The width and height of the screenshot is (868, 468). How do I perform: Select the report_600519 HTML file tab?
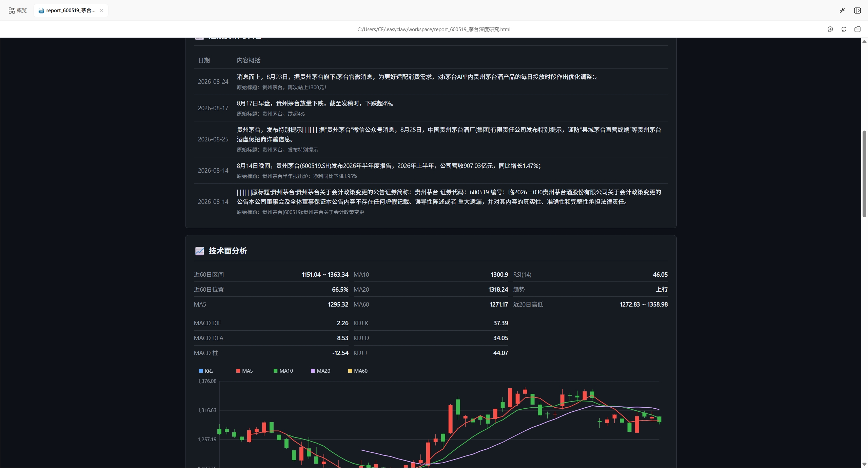coord(71,11)
